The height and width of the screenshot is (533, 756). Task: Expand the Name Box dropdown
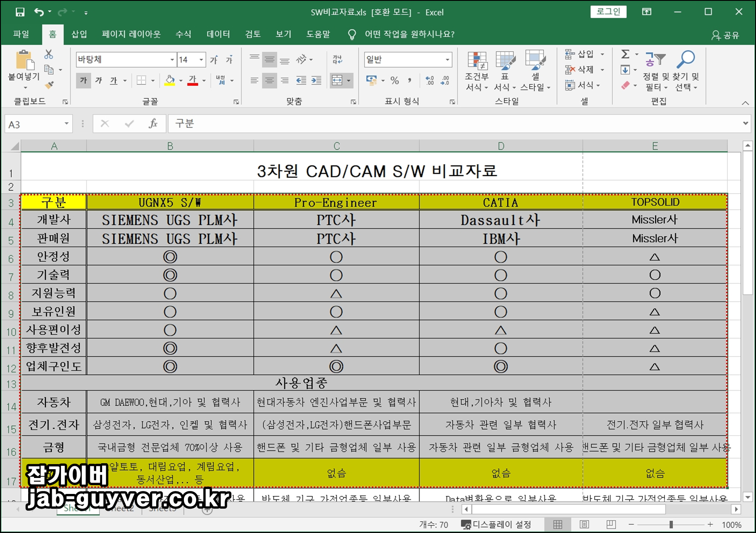pos(66,123)
